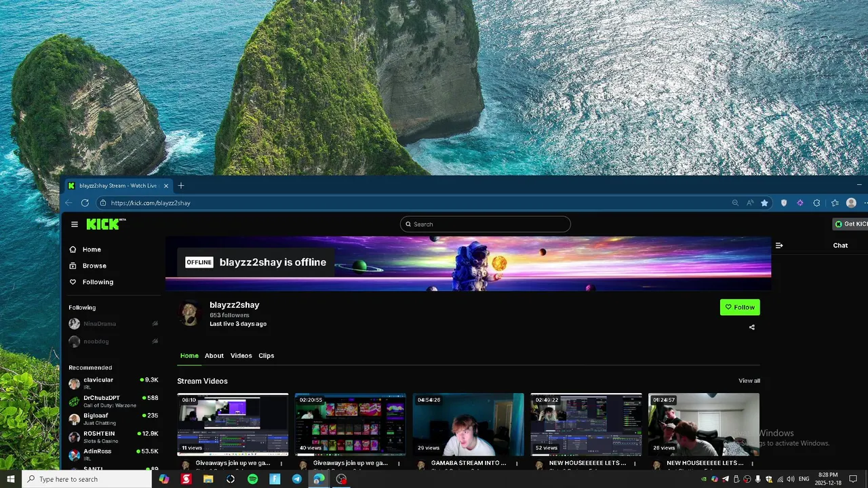This screenshot has width=868, height=488.
Task: Toggle notifications bell for noobdog
Action: pos(155,342)
